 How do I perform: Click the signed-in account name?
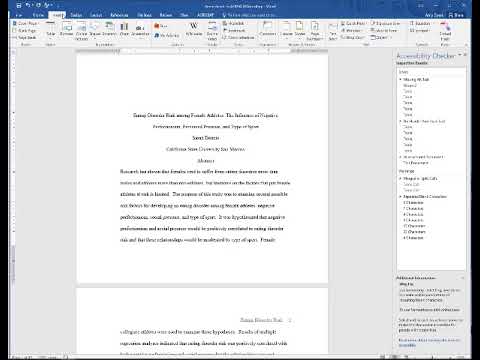[x=434, y=15]
